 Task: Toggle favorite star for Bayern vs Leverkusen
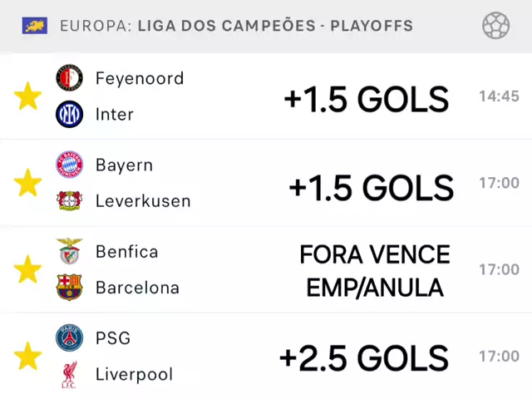click(x=27, y=183)
